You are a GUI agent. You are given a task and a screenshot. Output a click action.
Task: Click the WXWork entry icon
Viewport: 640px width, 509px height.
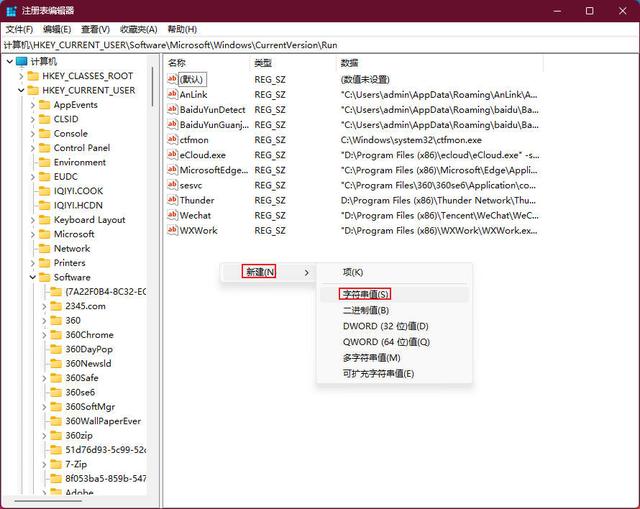pos(172,230)
